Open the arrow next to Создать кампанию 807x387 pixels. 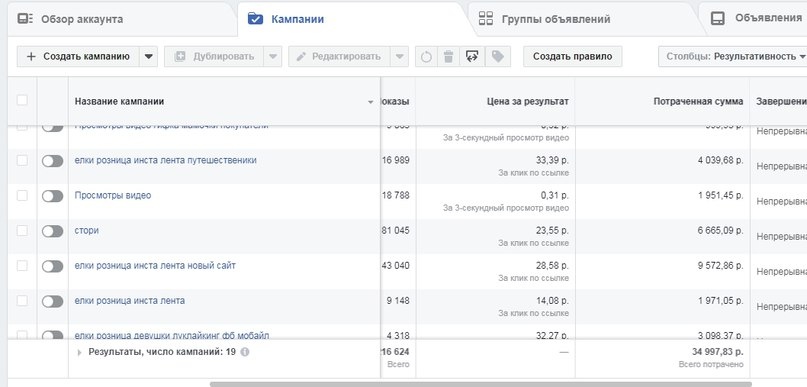148,57
